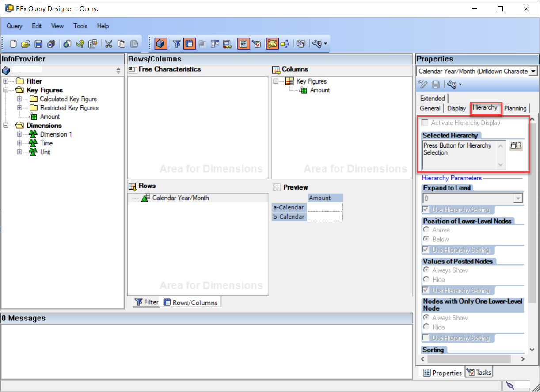Open the Expand to Level dropdown

pos(519,198)
